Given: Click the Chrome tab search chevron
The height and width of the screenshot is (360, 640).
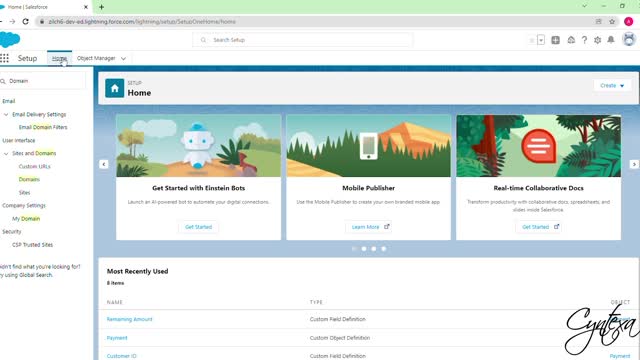Looking at the screenshot, I should (x=584, y=6).
